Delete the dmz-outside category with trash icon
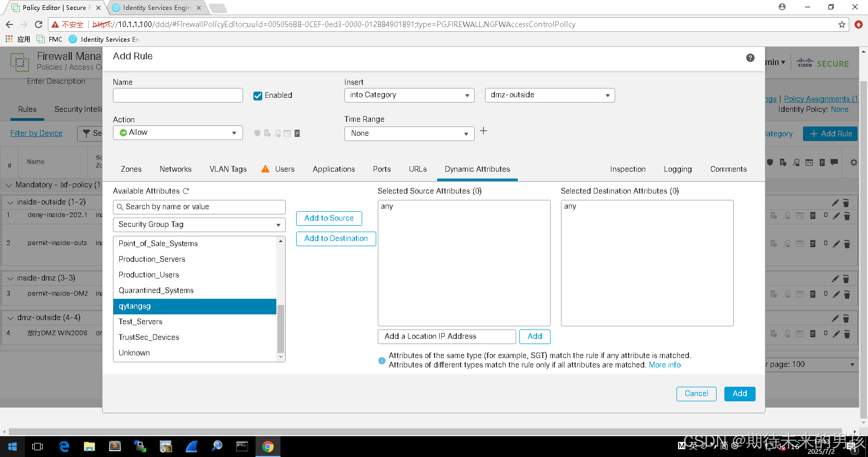The height and width of the screenshot is (457, 868). (846, 319)
